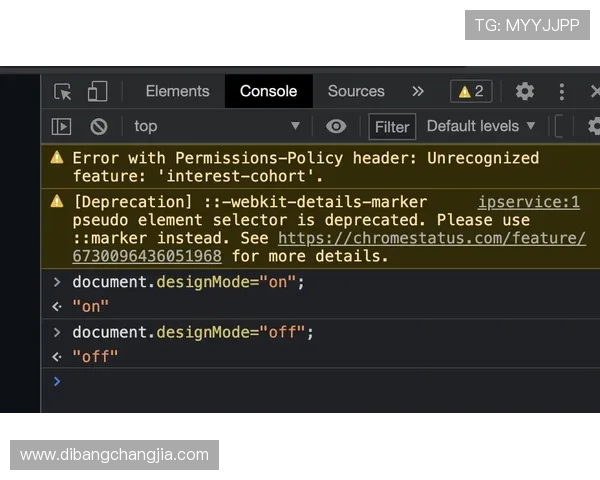Viewport: 600px width, 480px height.
Task: Show the console sidebar panel icon
Action: [62, 126]
